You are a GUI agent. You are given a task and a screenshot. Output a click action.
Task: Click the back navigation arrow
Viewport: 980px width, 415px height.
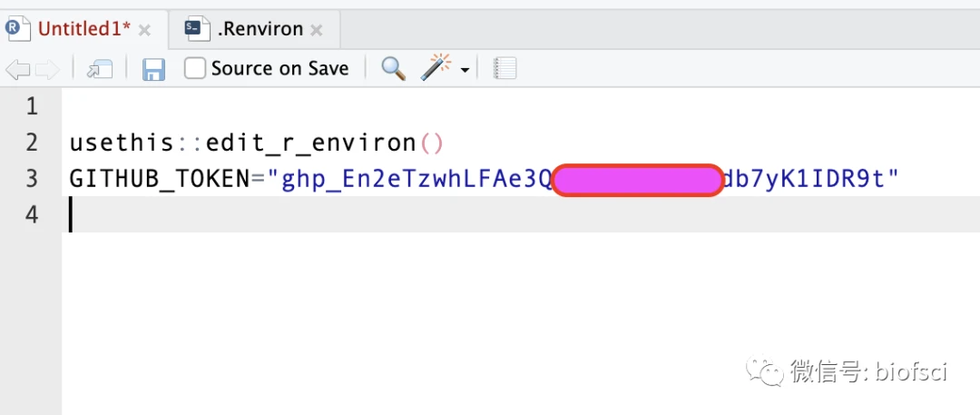tap(18, 69)
